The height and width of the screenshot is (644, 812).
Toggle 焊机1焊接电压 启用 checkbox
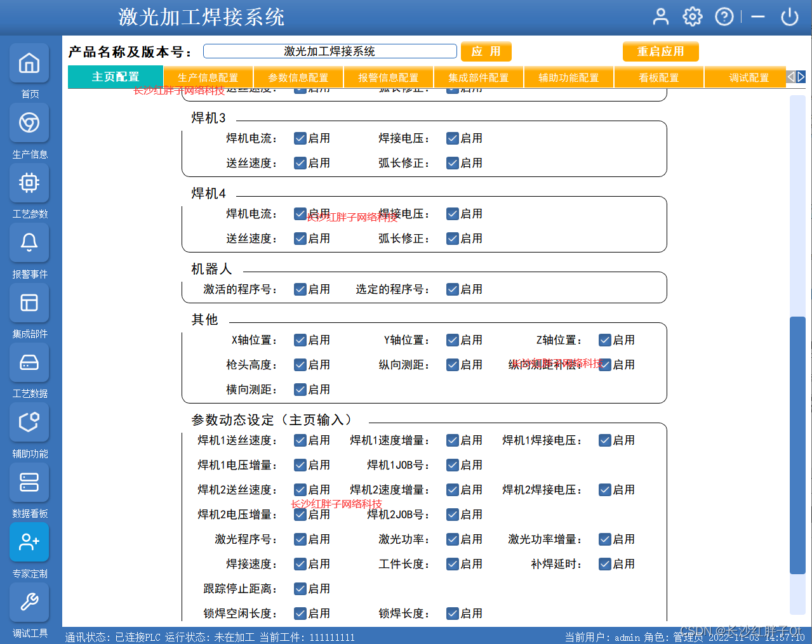coord(605,440)
